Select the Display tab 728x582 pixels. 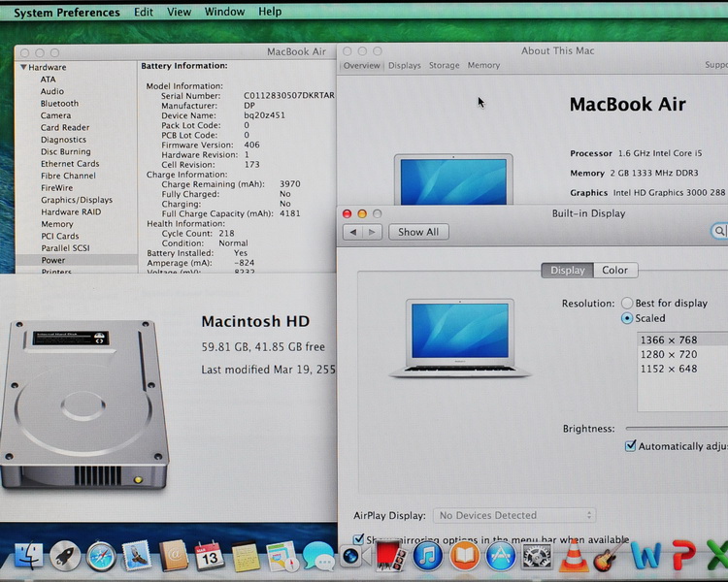568,270
